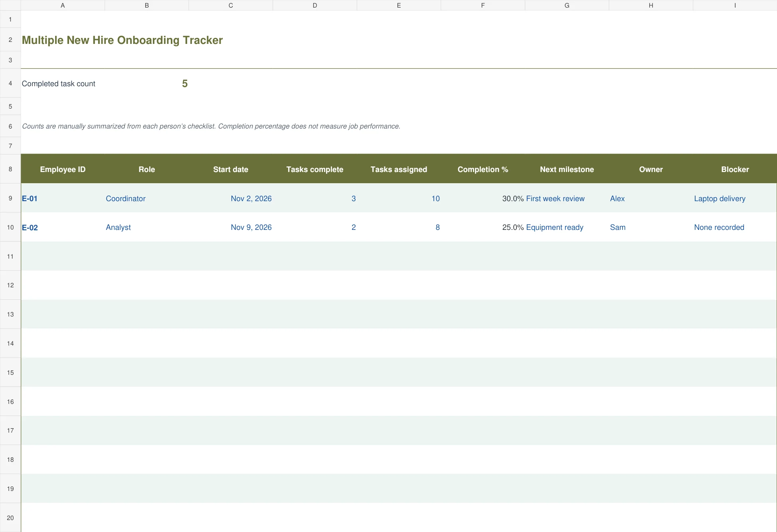Select the start date 'Nov 2, 2026'
Image resolution: width=777 pixels, height=532 pixels.
click(x=231, y=198)
